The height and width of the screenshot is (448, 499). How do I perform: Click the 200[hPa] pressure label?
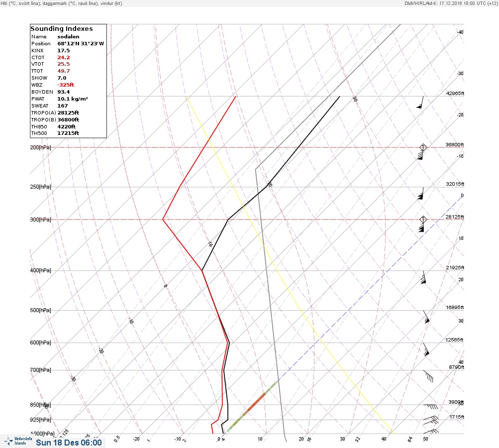[40, 147]
